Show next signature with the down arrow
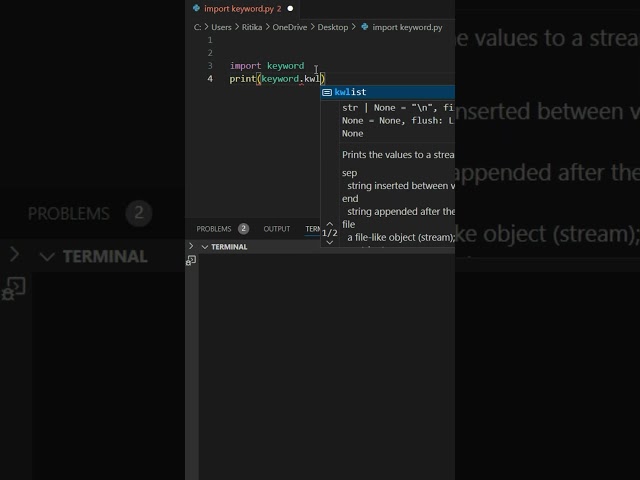 [x=330, y=242]
